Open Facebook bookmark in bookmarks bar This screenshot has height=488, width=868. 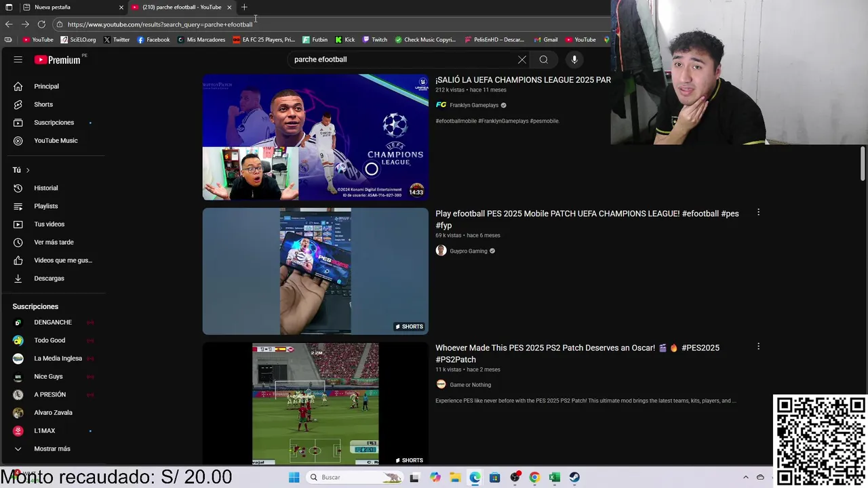pos(153,39)
